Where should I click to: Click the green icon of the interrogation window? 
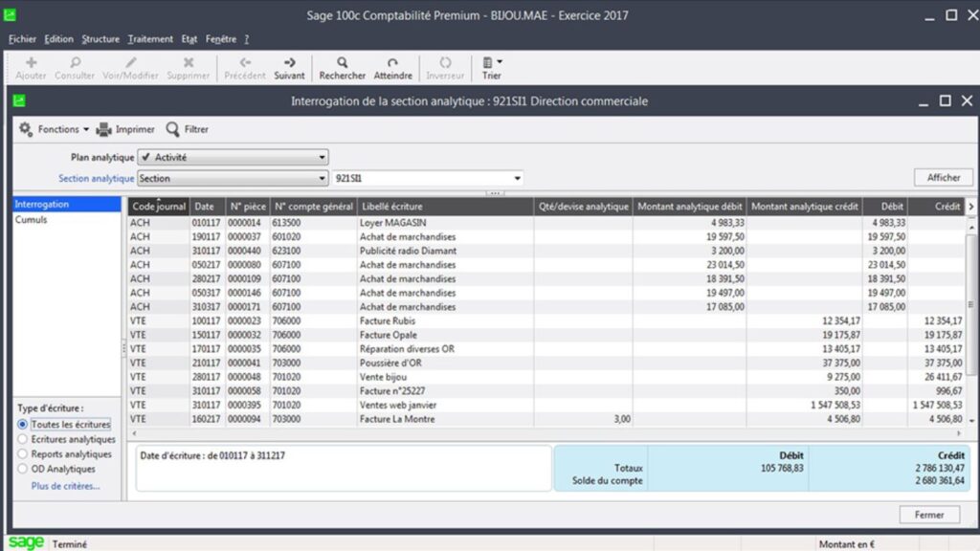pos(19,100)
